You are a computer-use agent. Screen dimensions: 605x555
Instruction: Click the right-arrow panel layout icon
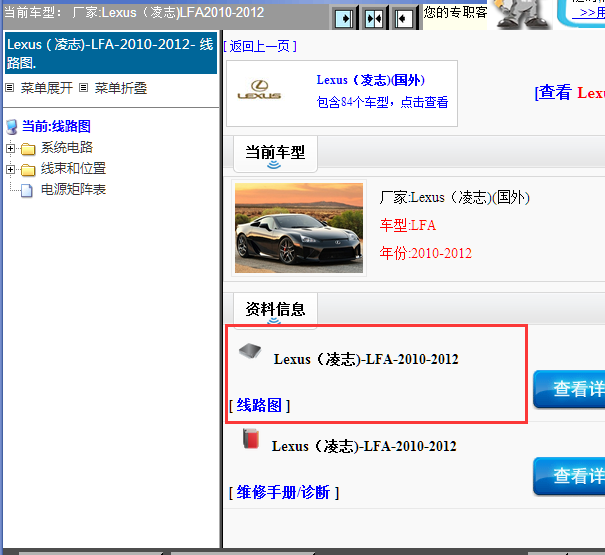point(344,18)
